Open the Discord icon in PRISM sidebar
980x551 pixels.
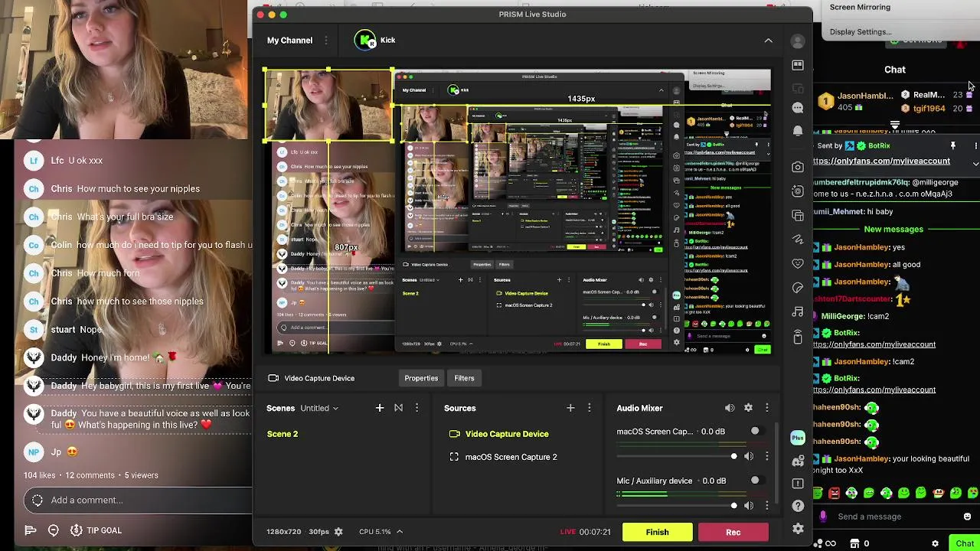(798, 461)
